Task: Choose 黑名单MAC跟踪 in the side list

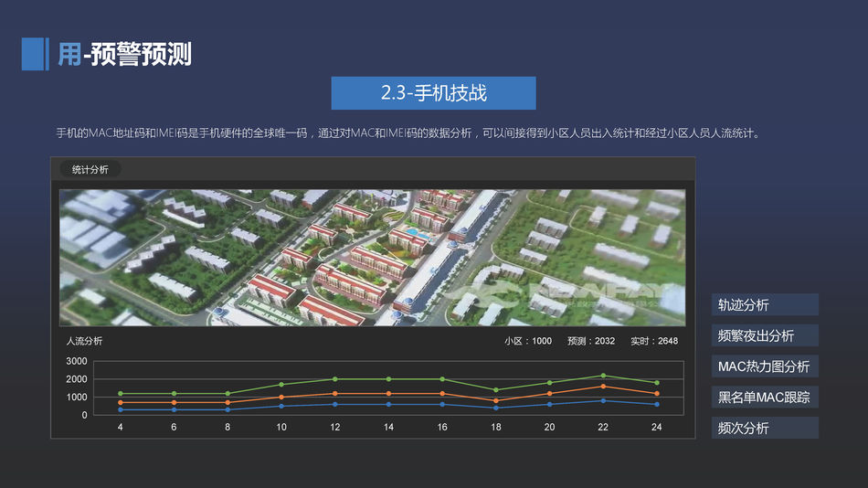Action: point(765,398)
